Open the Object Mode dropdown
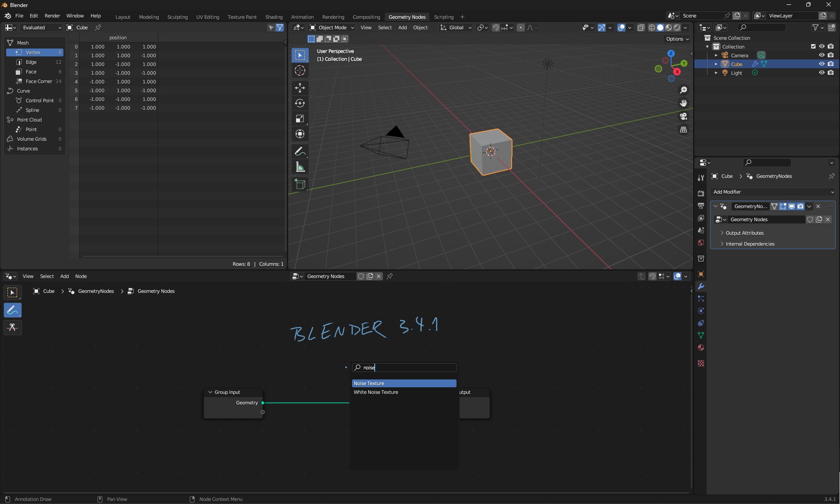Image resolution: width=840 pixels, height=504 pixels. tap(332, 28)
